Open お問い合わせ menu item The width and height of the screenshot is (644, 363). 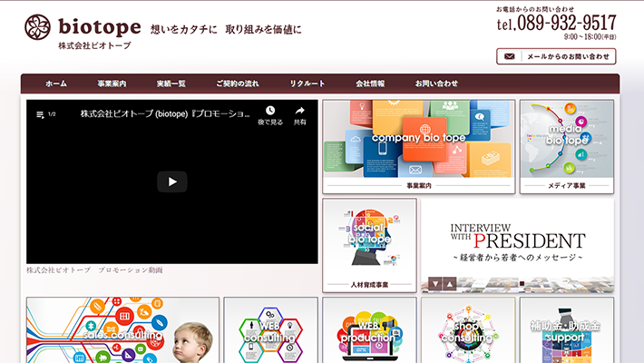tap(436, 83)
